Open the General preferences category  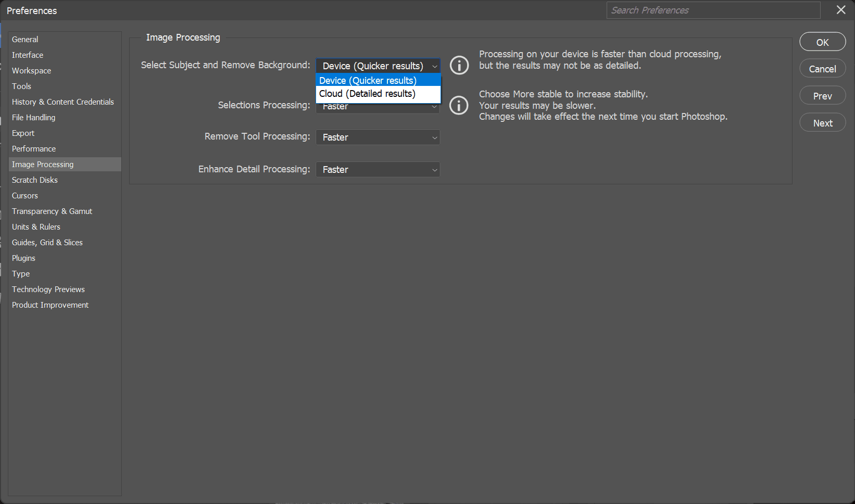coord(25,40)
